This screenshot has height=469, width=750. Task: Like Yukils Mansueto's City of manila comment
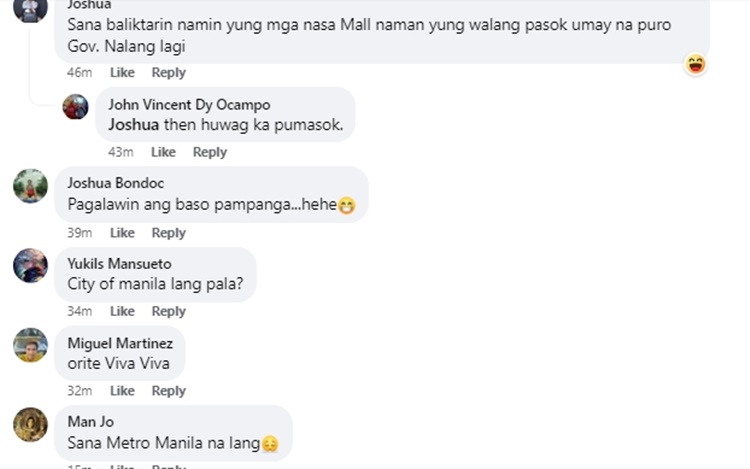(x=122, y=311)
